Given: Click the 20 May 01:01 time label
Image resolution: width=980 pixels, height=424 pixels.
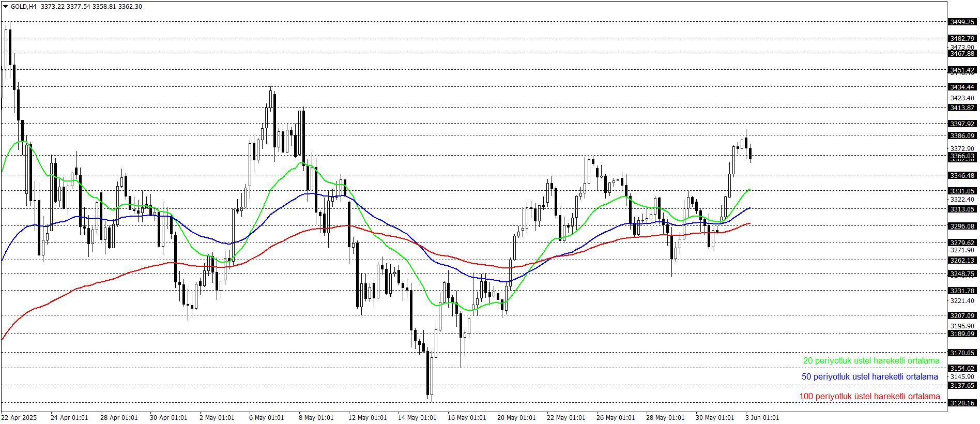Looking at the screenshot, I should (x=516, y=417).
